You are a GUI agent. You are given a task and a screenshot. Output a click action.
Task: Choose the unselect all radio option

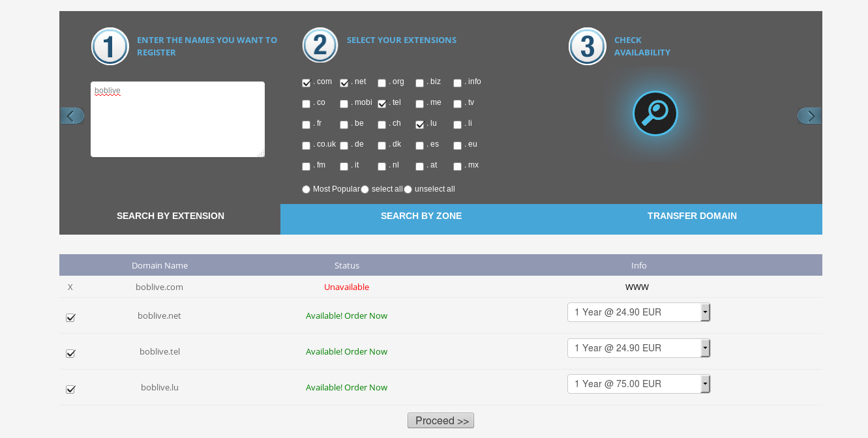[408, 189]
